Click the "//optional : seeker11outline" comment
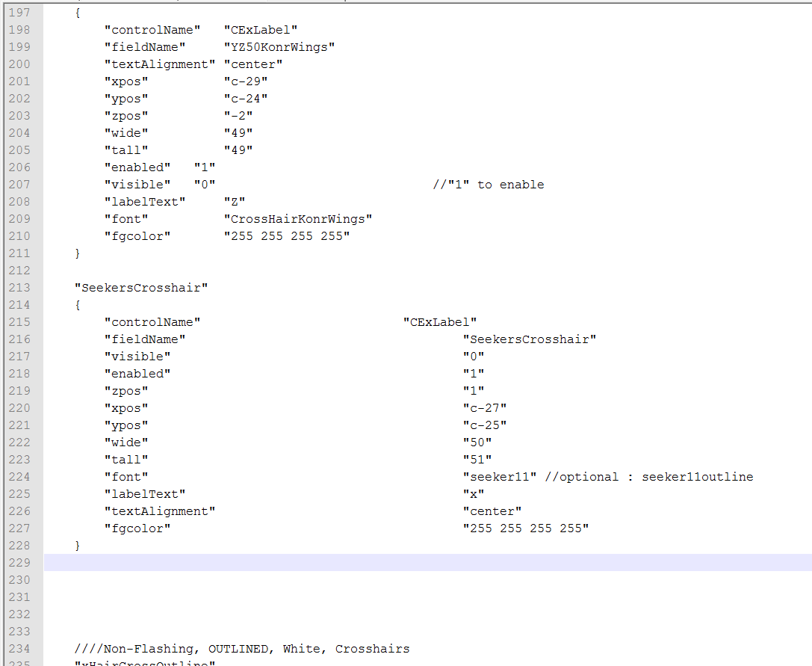The width and height of the screenshot is (812, 666). 649,477
